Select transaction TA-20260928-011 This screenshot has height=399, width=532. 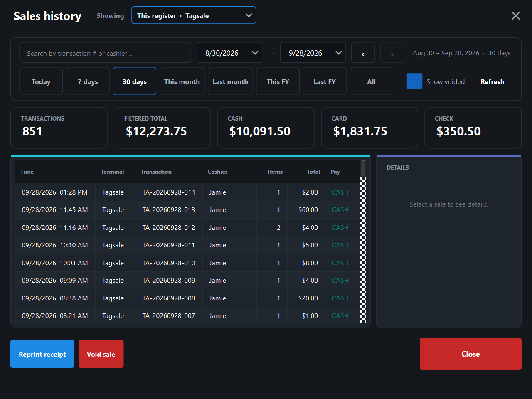point(187,245)
